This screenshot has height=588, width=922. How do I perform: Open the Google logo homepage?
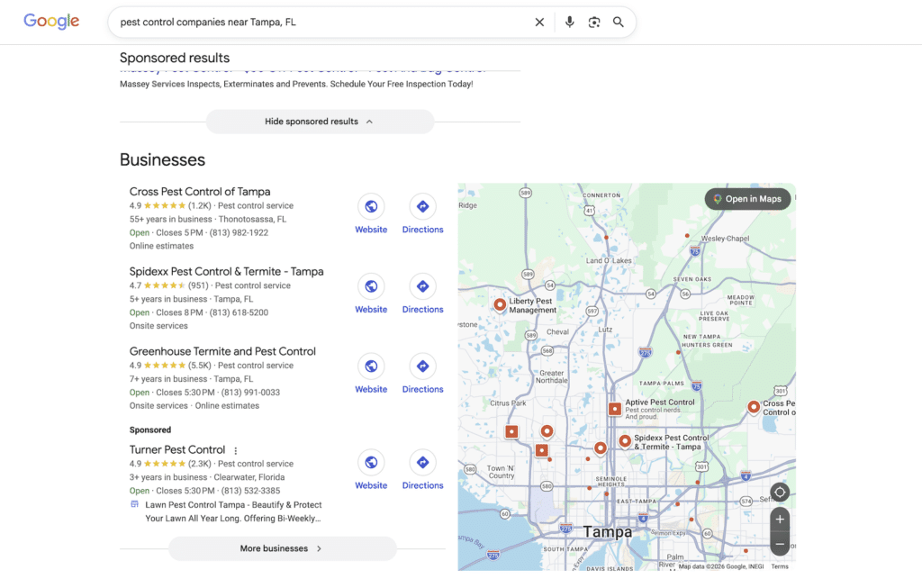(51, 22)
